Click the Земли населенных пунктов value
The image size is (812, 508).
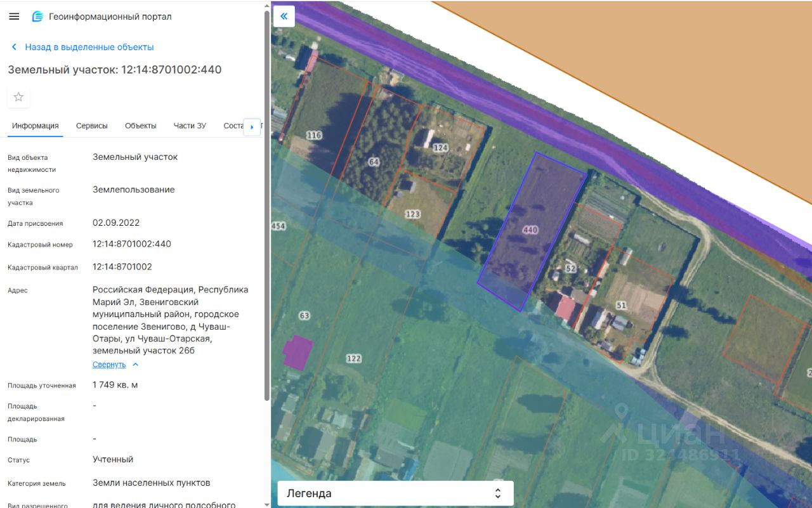[152, 483]
